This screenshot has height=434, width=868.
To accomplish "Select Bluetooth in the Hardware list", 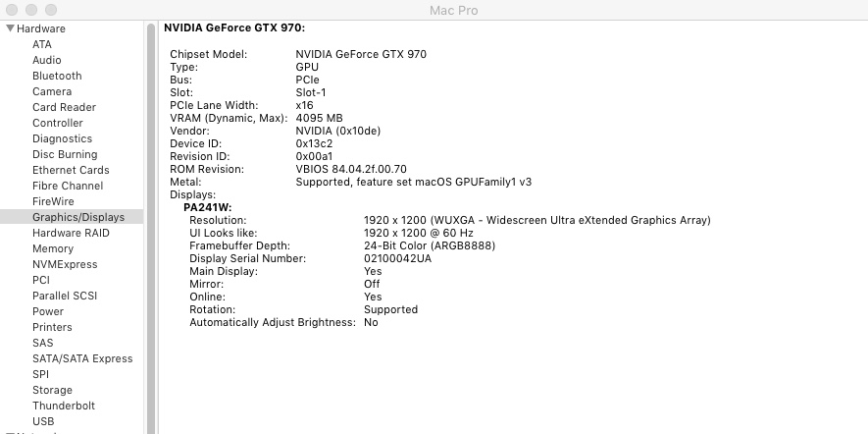I will point(57,76).
